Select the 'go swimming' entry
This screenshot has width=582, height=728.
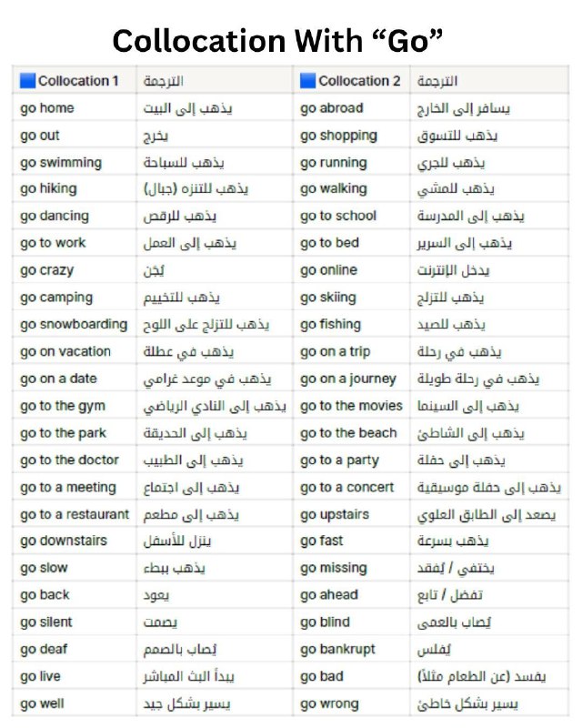75,163
